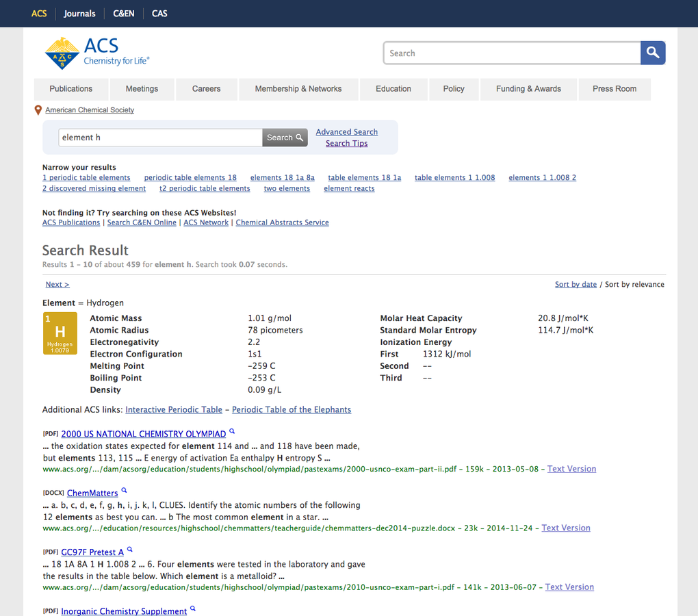
Task: Open the Press Room tab
Action: (615, 89)
